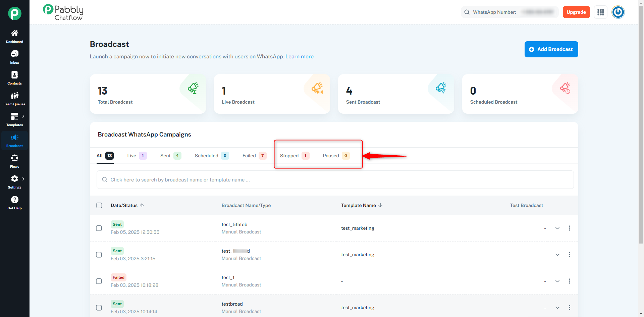Viewport: 644px width, 317px height.
Task: Open more options for test_5thfeb row
Action: coord(570,228)
